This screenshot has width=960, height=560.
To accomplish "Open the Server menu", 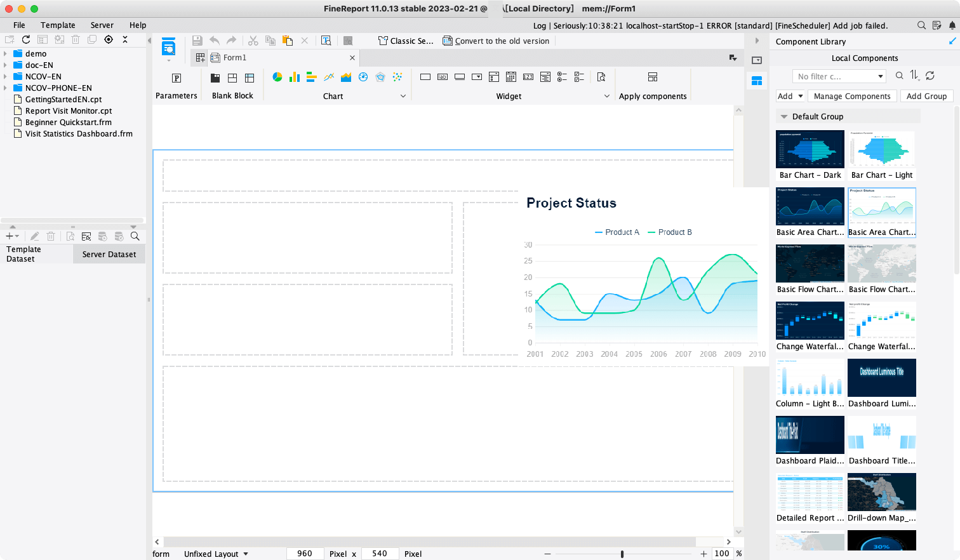I will click(x=102, y=25).
